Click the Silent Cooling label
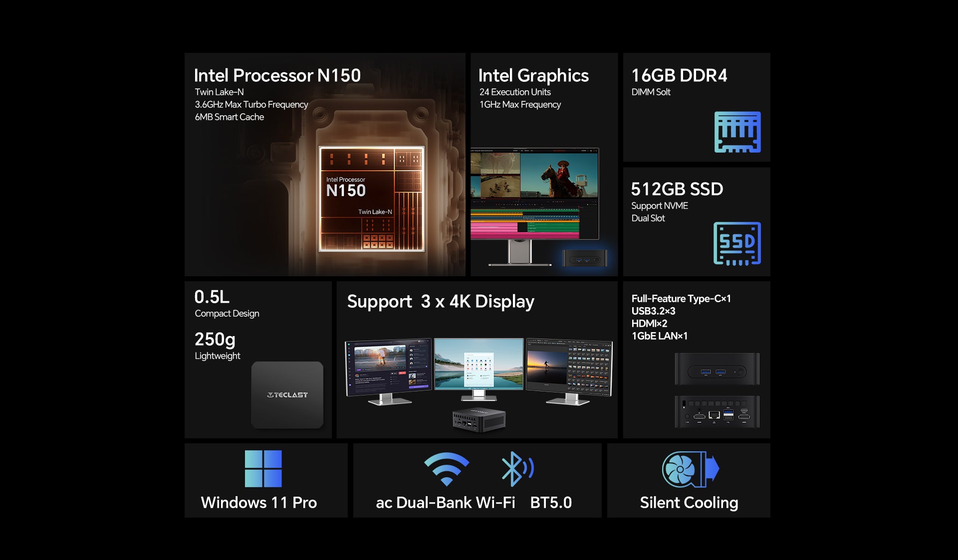 (x=689, y=502)
